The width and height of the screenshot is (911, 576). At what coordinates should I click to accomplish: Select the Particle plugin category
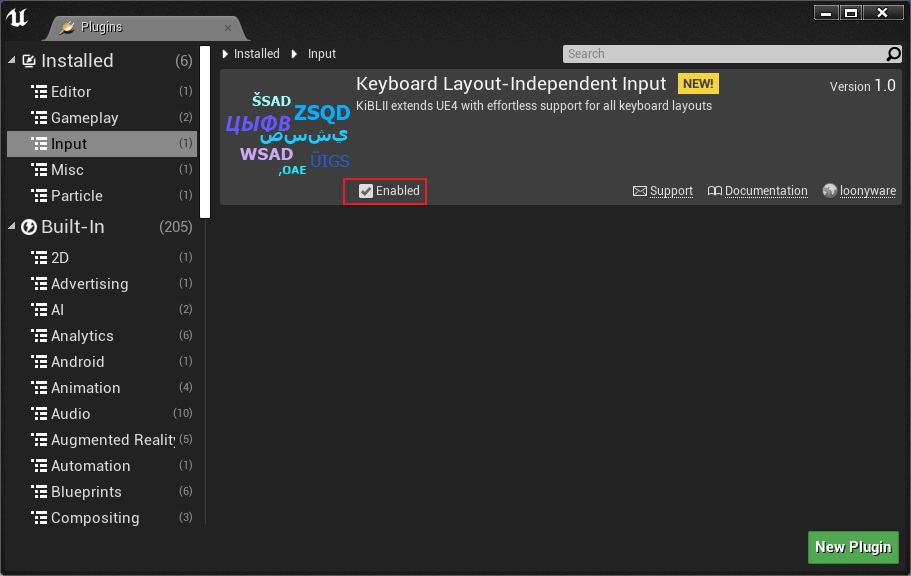(x=102, y=196)
